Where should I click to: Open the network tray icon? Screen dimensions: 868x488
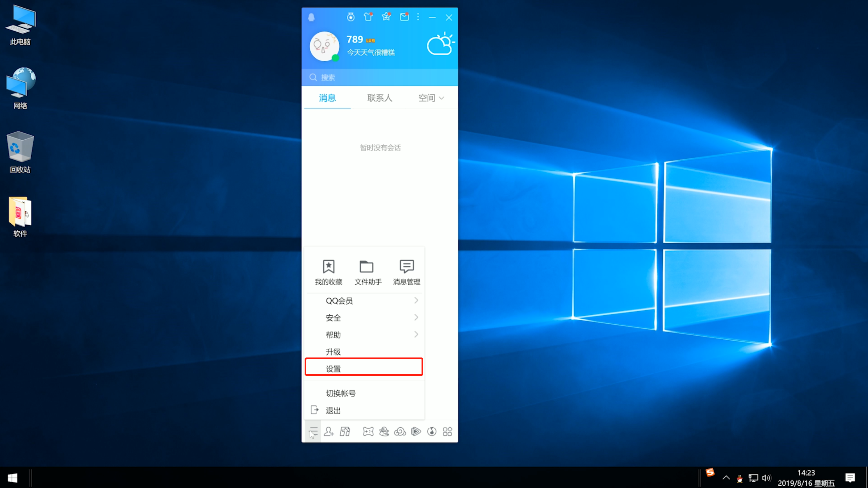pyautogui.click(x=753, y=478)
